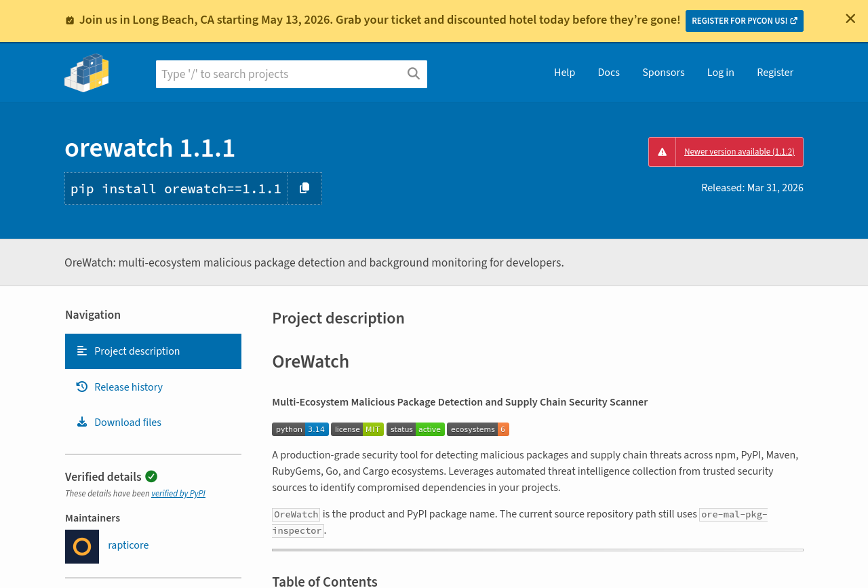Select the Project description tab
Image resolution: width=868 pixels, height=588 pixels.
(137, 351)
